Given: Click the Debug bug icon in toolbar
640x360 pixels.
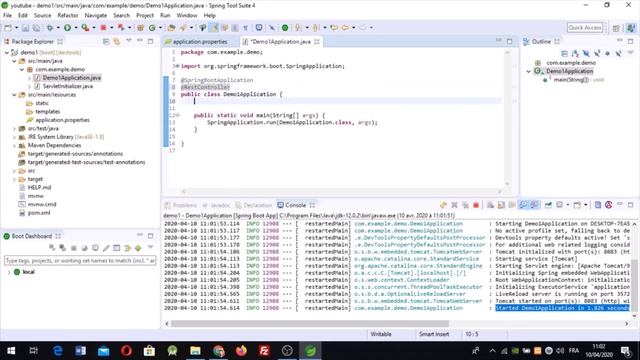Looking at the screenshot, I should tap(50, 28).
